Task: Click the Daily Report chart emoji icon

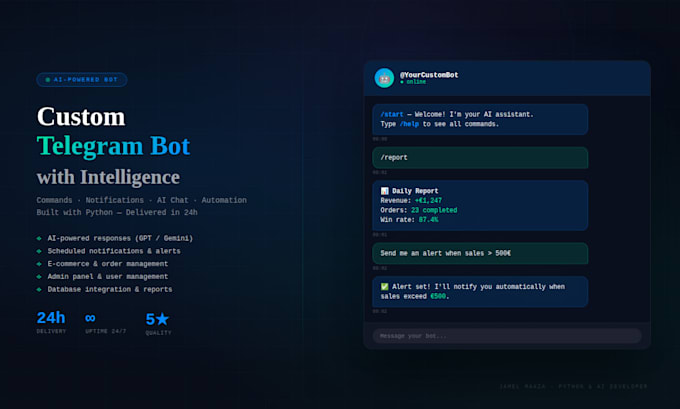Action: click(384, 191)
